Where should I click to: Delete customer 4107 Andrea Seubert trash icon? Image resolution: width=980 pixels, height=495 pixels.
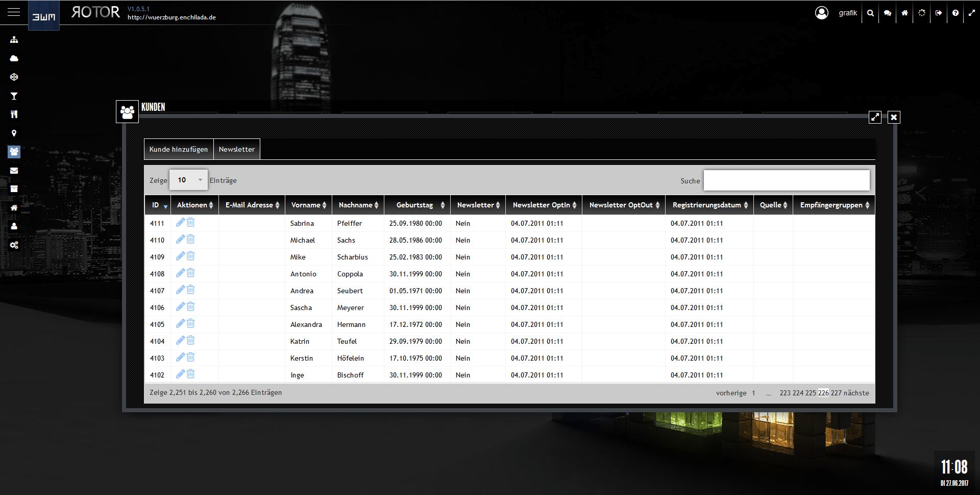pos(190,290)
